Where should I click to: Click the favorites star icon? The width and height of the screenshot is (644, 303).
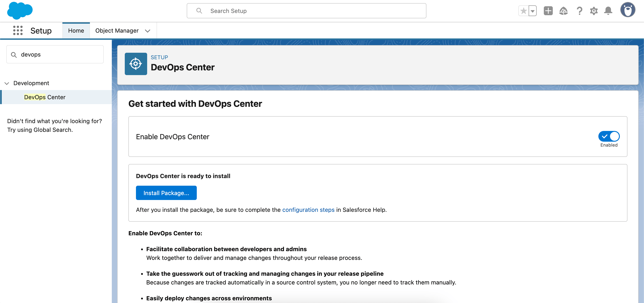[523, 11]
